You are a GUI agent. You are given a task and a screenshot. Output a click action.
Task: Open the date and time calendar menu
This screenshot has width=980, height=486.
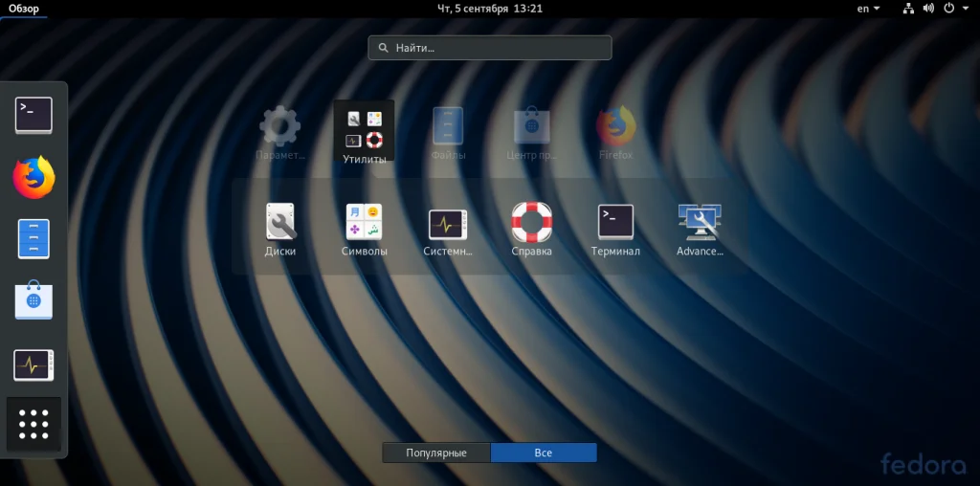pos(490,9)
